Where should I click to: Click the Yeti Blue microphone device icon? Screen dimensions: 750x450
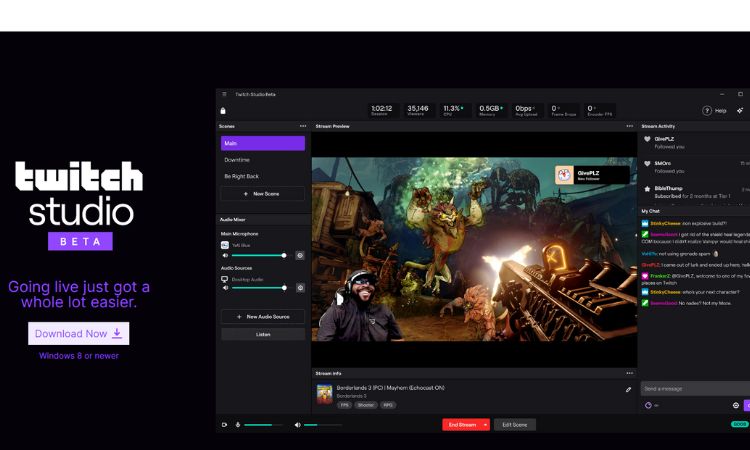225,245
